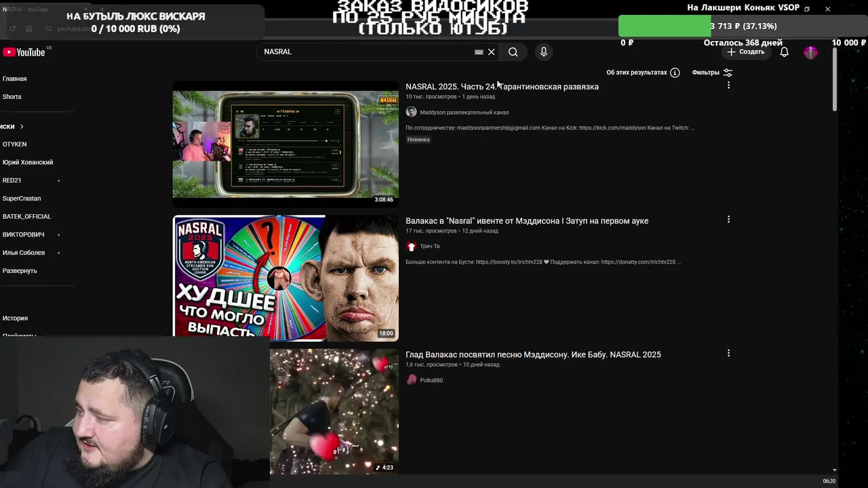Open RED21 subscription channel
The height and width of the screenshot is (488, 868).
pyautogui.click(x=12, y=180)
